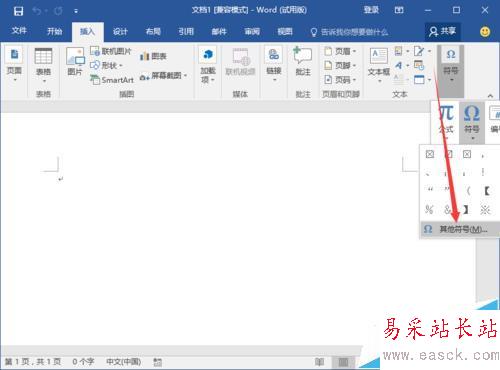Open the 页脚 footer dropdown
500x370 pixels.
pyautogui.click(x=341, y=65)
